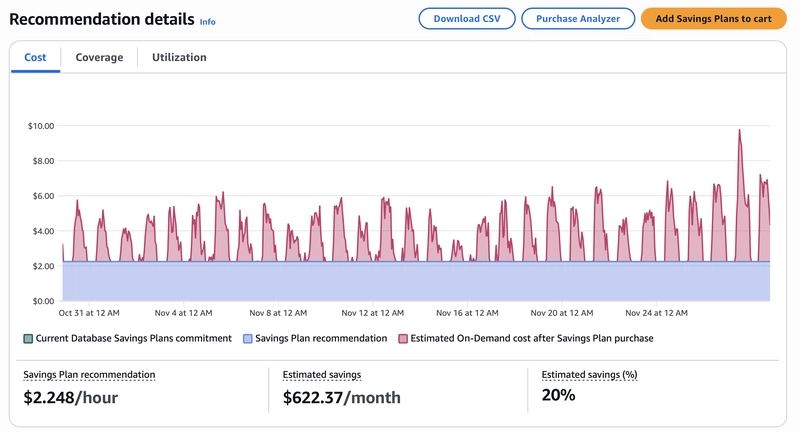Select the Cost tab
Viewport: 800px width, 432px height.
point(35,57)
